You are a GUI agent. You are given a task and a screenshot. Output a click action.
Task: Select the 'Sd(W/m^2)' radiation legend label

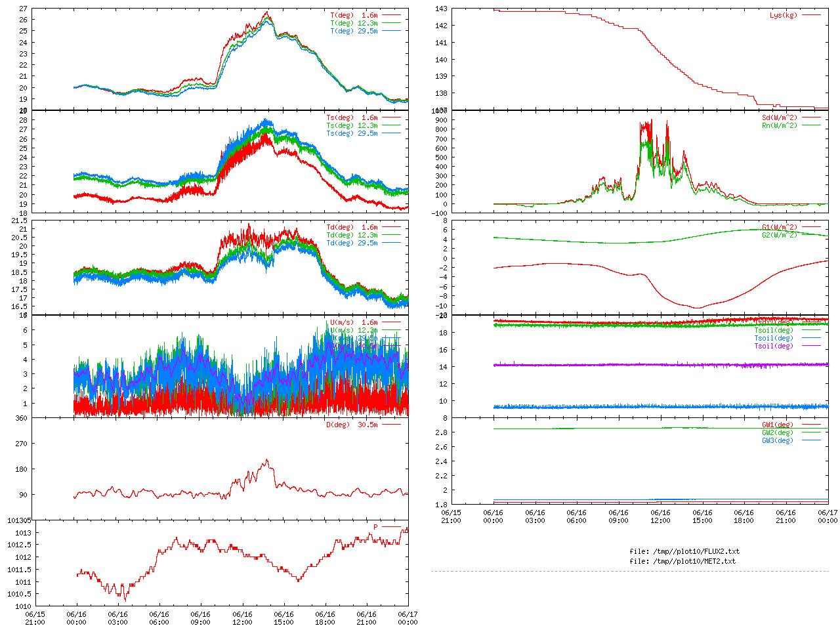[x=780, y=118]
